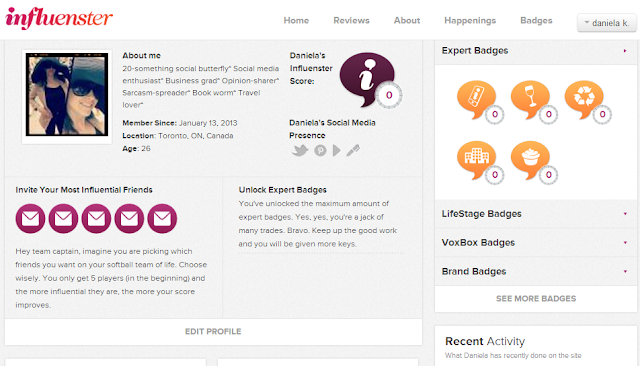Click the profile photo thumbnail
The width and height of the screenshot is (640, 366).
pos(67,95)
